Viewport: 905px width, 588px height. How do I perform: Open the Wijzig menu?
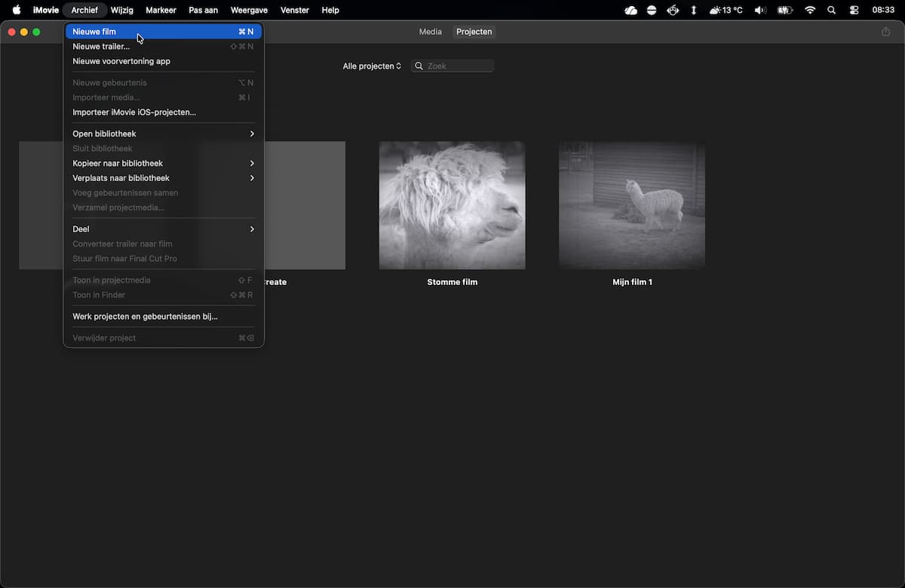pyautogui.click(x=121, y=10)
